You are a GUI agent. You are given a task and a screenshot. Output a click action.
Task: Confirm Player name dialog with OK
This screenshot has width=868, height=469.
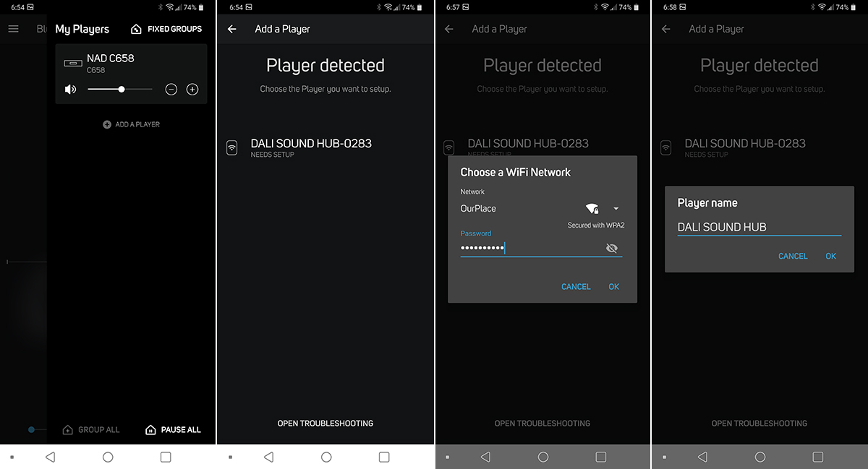[831, 257]
